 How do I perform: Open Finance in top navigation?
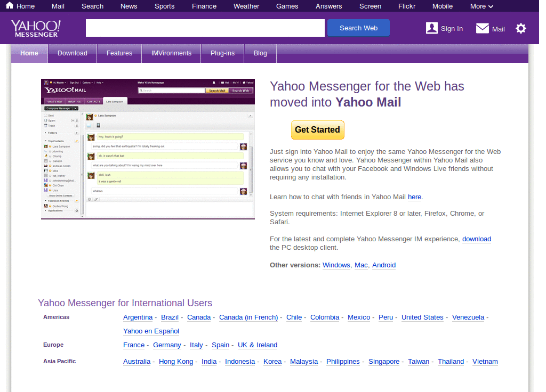click(x=204, y=6)
